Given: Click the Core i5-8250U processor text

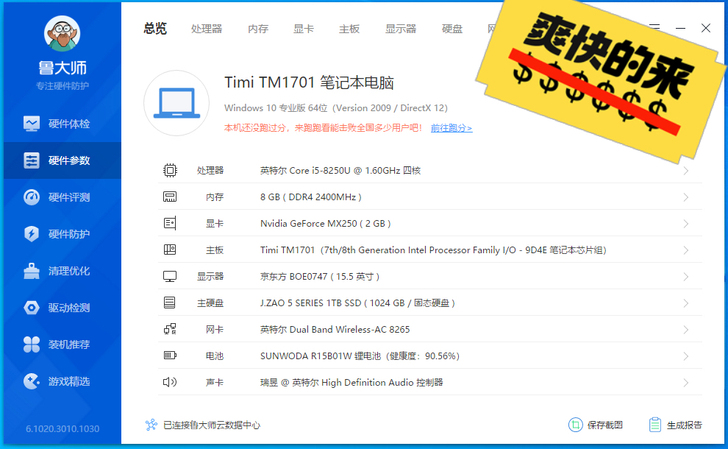Looking at the screenshot, I should tap(340, 170).
